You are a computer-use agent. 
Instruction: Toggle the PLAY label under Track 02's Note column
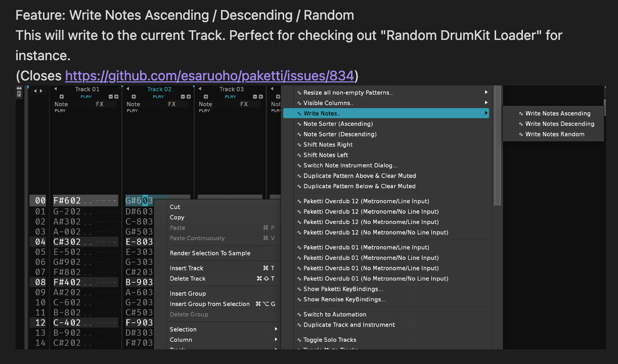[x=133, y=111]
